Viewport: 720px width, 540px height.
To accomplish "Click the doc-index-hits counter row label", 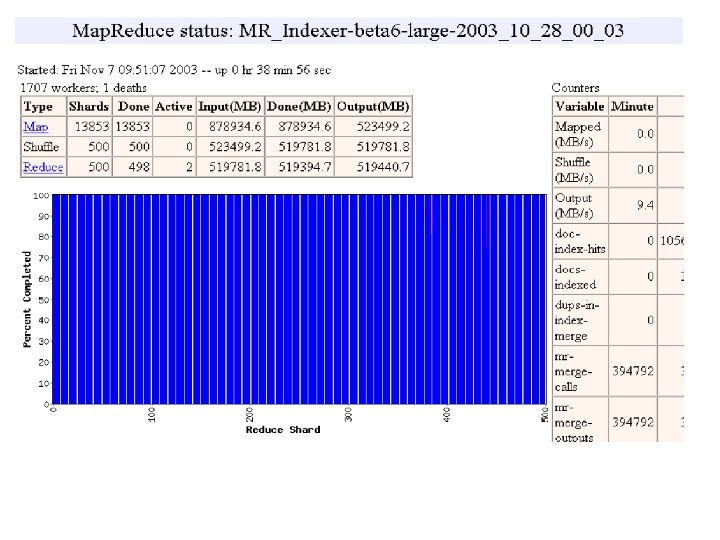I will pos(580,242).
